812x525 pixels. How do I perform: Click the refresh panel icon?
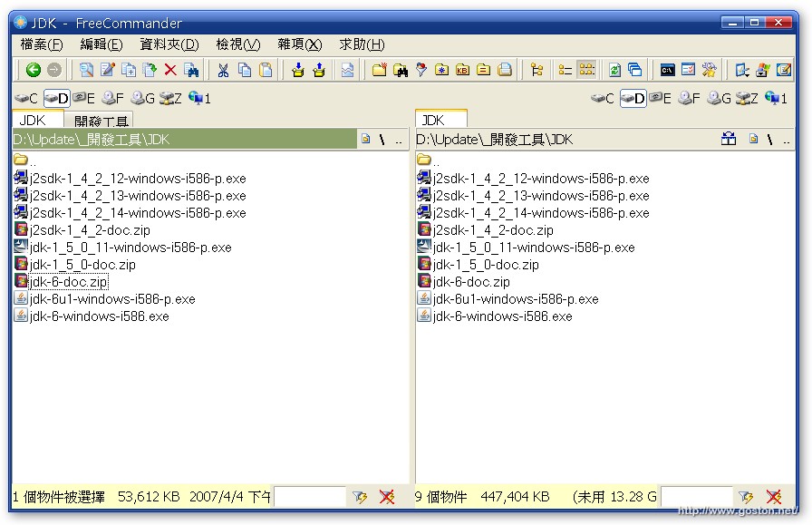pyautogui.click(x=614, y=70)
